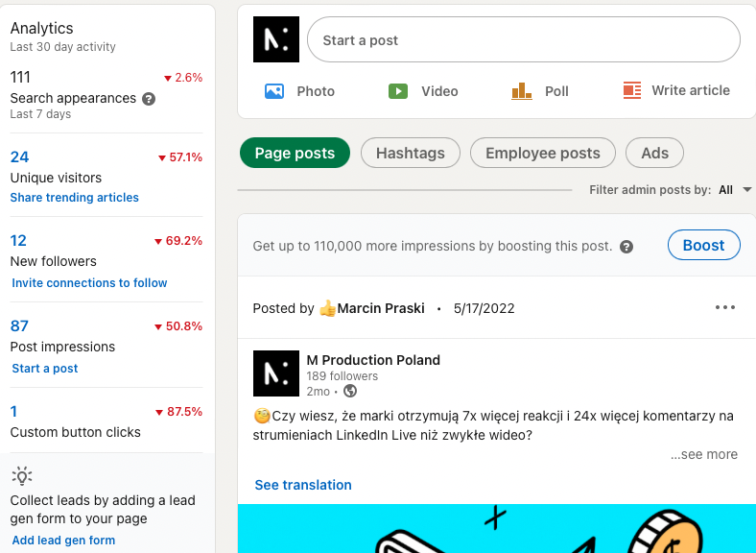Click the Add lead gen form link
Viewport: 756px width, 553px height.
63,541
